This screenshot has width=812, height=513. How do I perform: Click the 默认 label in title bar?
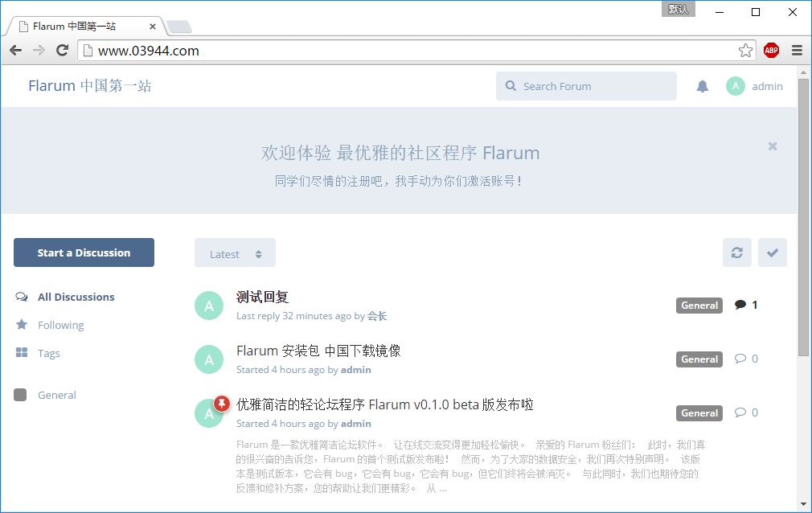coord(678,9)
